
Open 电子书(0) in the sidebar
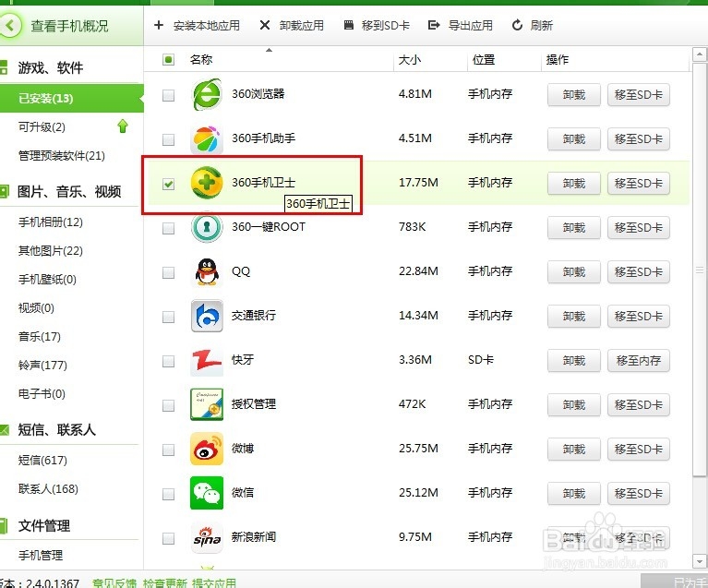pos(42,393)
